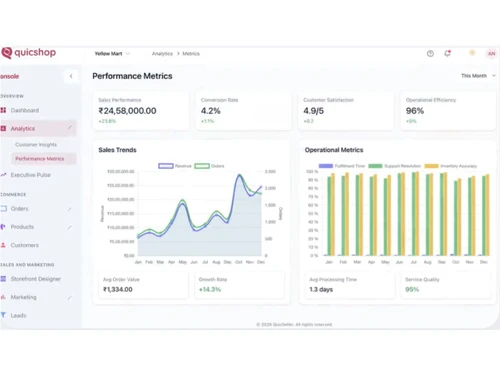The height and width of the screenshot is (375, 500).
Task: Toggle the Revenue legend in Sales Trends
Action: pos(175,166)
